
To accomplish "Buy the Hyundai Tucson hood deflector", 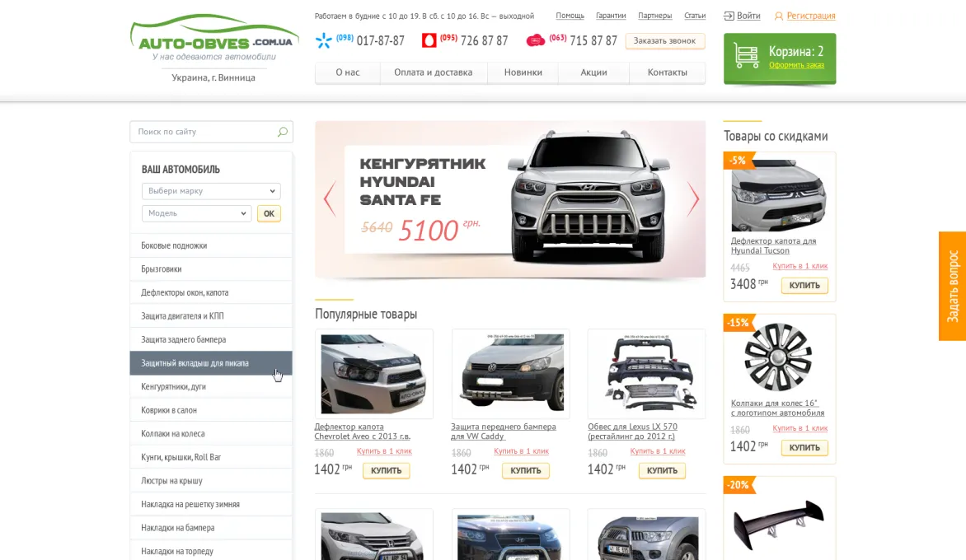I will [x=804, y=285].
